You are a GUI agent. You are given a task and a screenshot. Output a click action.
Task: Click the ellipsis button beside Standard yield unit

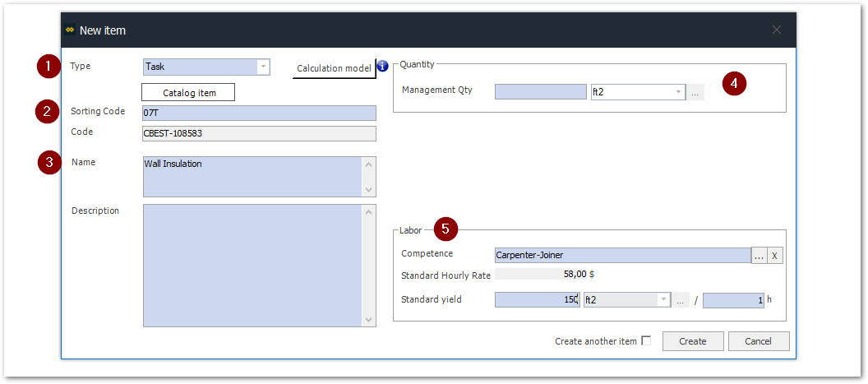(681, 300)
